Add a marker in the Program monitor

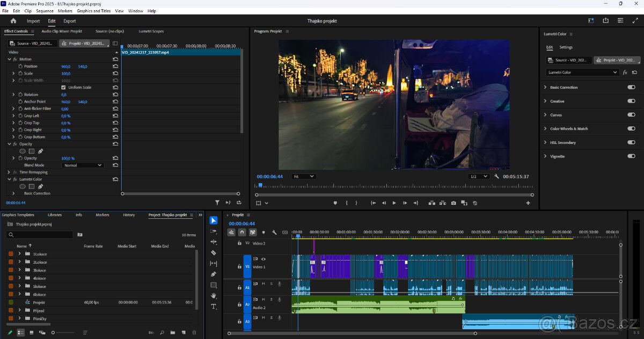point(335,203)
